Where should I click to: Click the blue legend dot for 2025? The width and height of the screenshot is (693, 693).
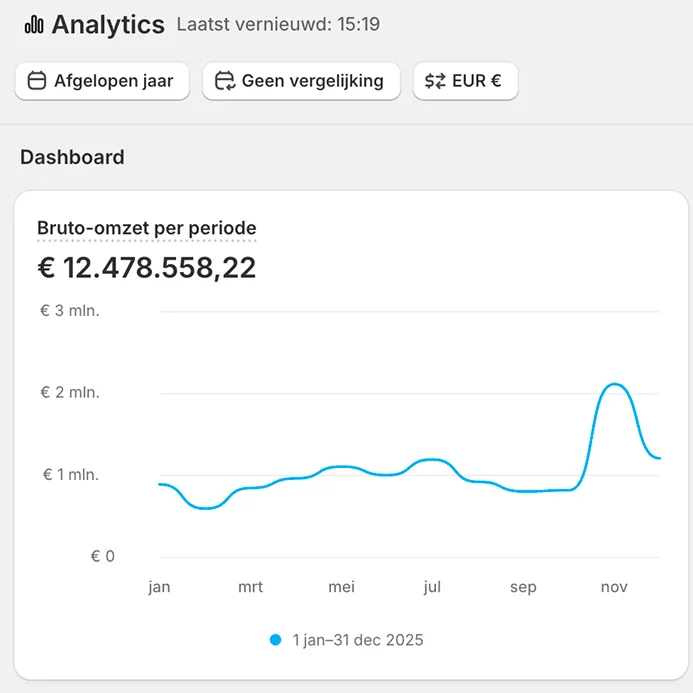(275, 640)
